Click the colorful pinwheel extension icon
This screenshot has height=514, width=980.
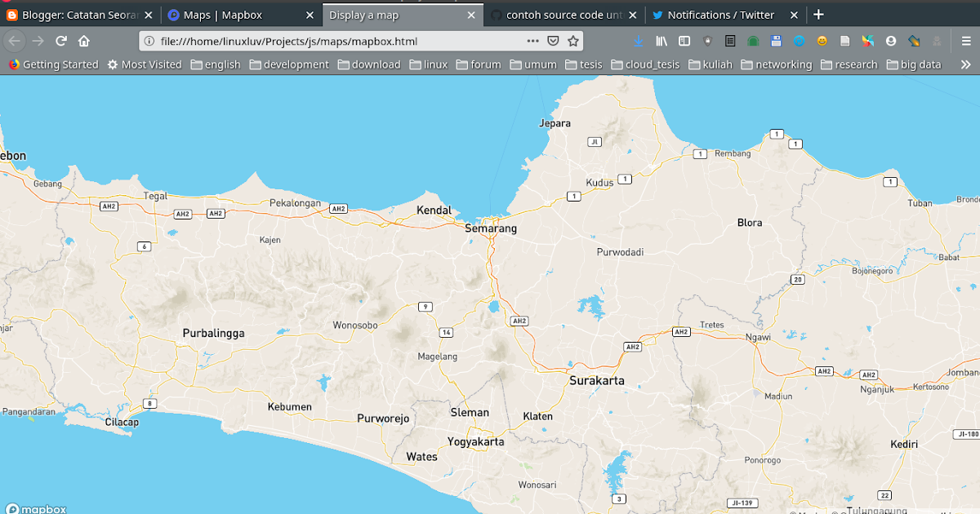click(x=866, y=41)
